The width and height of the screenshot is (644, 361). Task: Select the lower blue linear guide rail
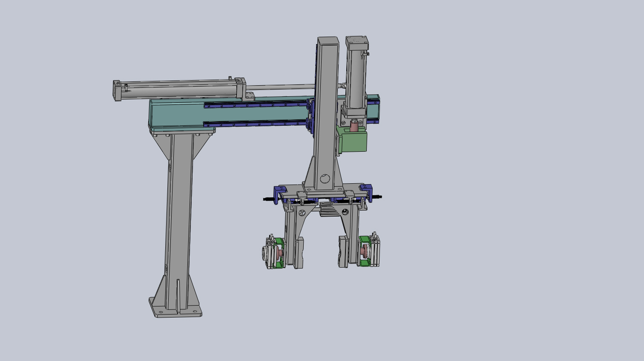click(x=256, y=124)
